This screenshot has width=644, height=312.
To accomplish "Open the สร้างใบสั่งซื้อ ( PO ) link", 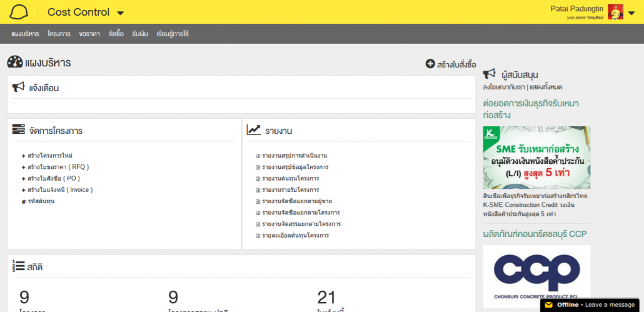I will (53, 178).
